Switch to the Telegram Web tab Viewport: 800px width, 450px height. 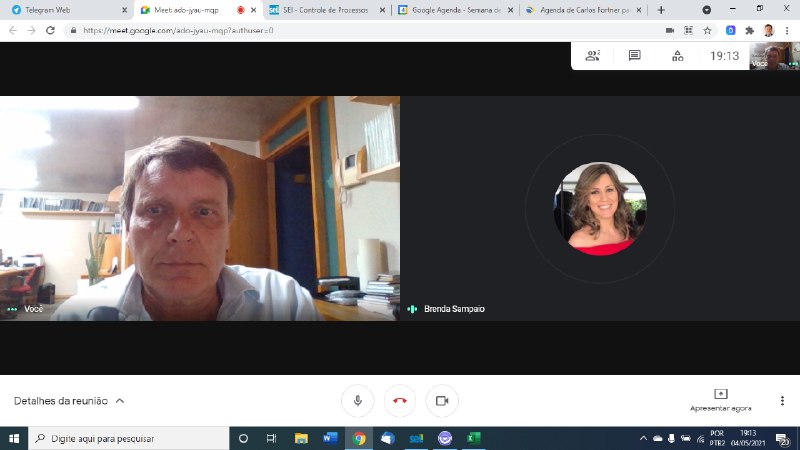66,10
